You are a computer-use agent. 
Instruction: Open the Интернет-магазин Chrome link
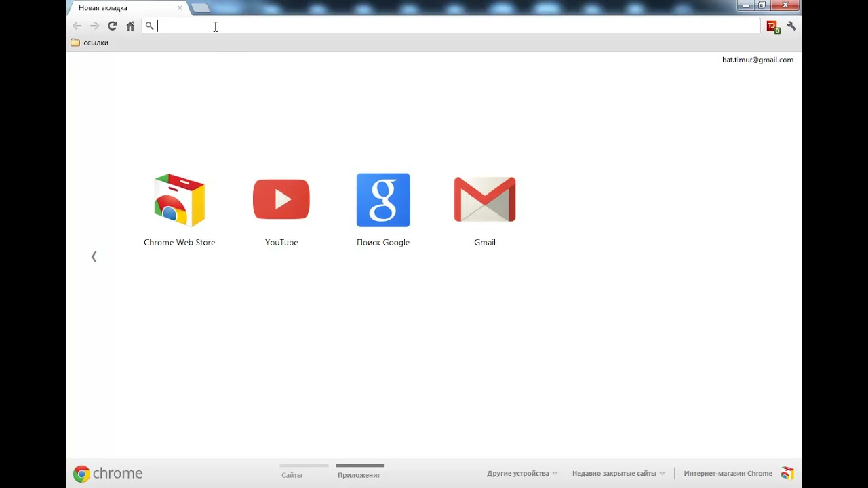coord(728,474)
